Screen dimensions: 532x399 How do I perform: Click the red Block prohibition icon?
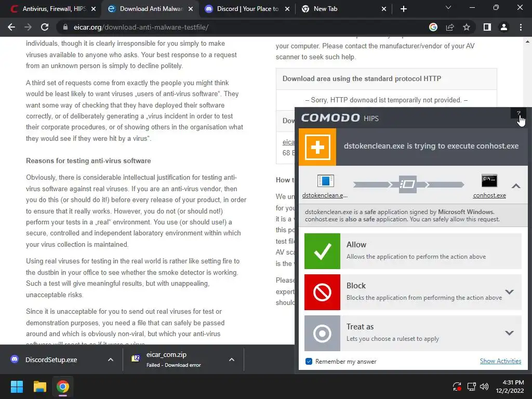(x=322, y=292)
